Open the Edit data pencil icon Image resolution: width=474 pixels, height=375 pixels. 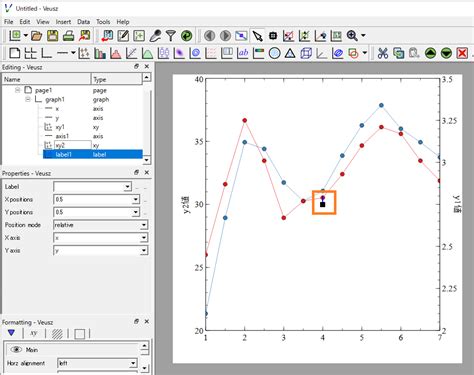123,35
